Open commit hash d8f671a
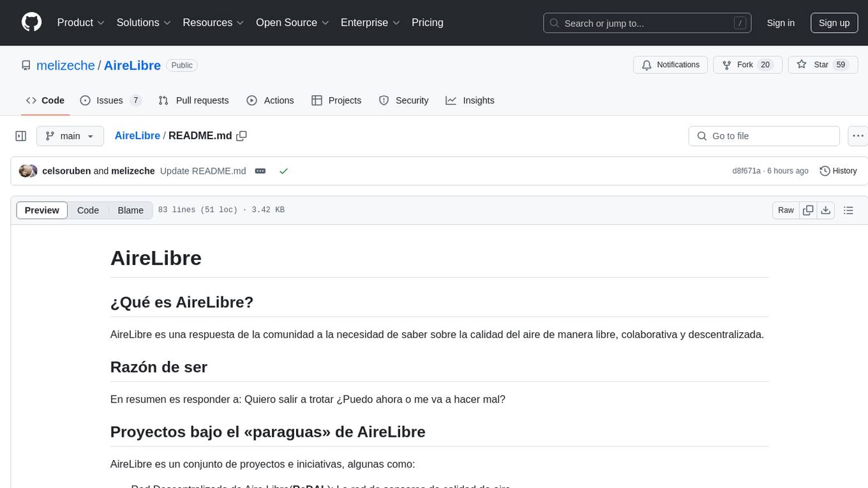This screenshot has width=868, height=488. point(746,171)
